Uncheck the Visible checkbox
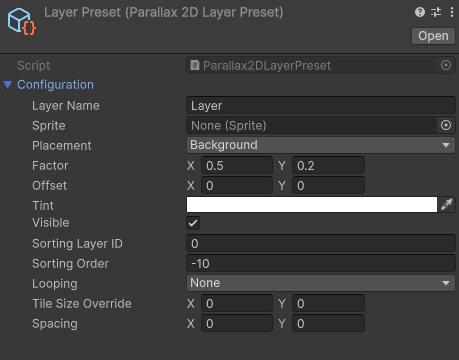This screenshot has height=360, width=459. coord(193,223)
